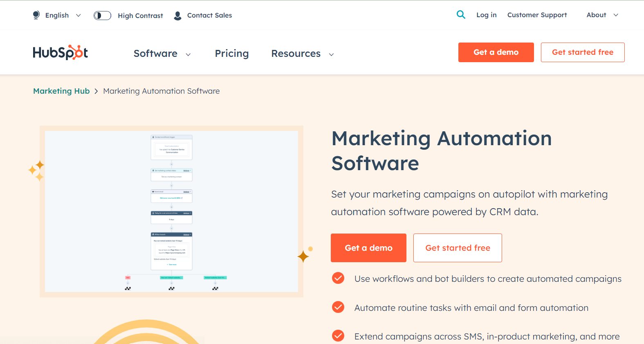This screenshot has height=344, width=644.
Task: Open the Customer Support link
Action: (x=537, y=15)
